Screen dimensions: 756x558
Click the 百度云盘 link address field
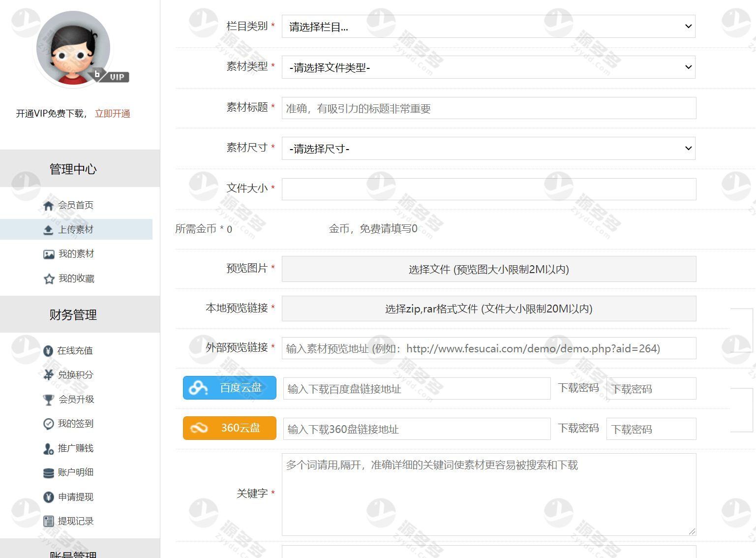(x=417, y=389)
